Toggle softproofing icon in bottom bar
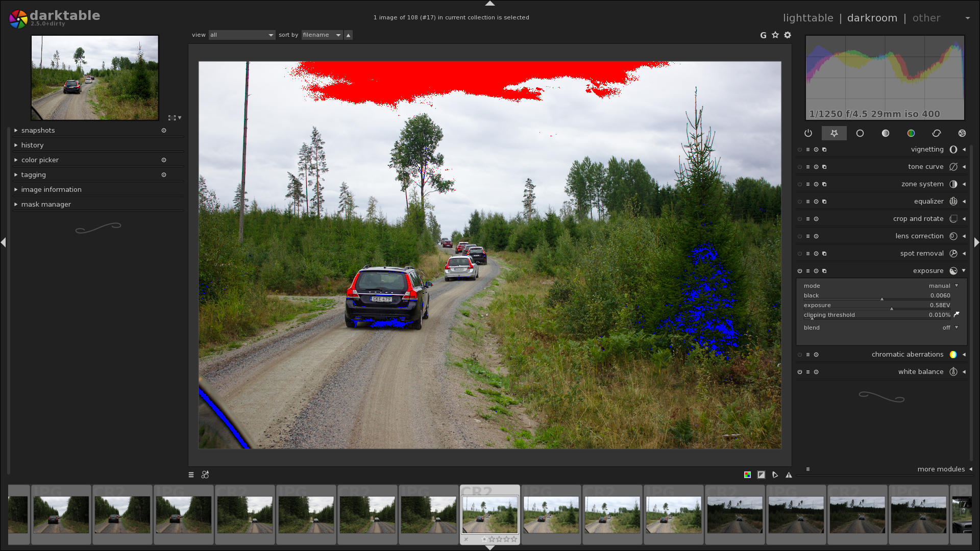Viewport: 980px width, 551px height. 775,475
